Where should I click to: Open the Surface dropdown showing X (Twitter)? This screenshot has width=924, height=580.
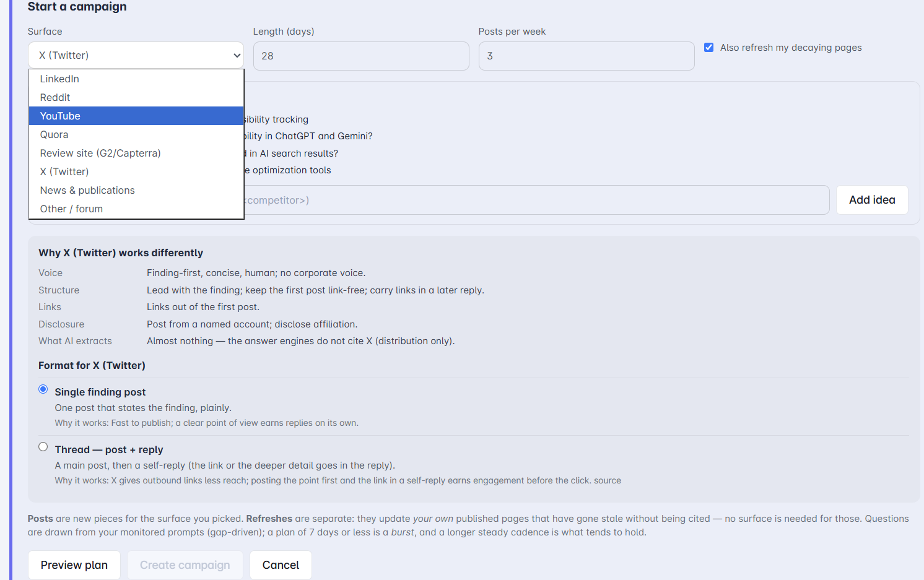(x=136, y=56)
